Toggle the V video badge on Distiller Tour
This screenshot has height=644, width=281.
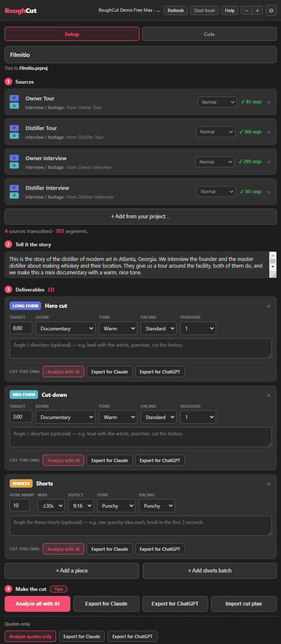coord(14,128)
